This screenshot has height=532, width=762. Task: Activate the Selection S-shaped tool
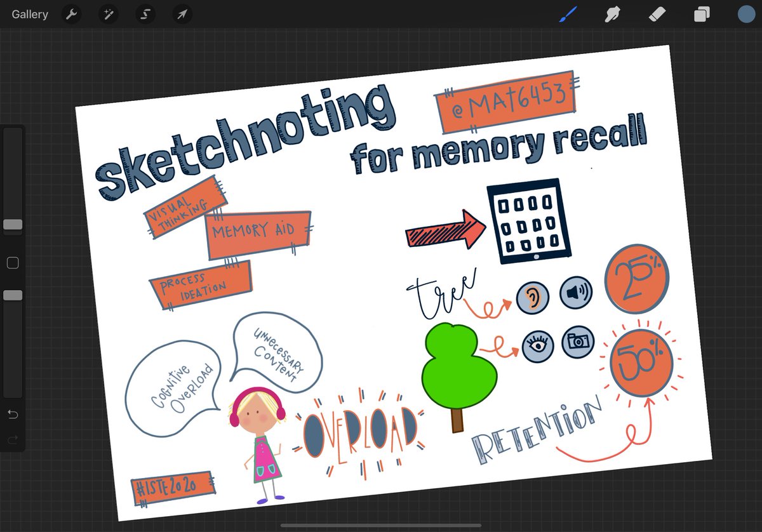pyautogui.click(x=145, y=14)
